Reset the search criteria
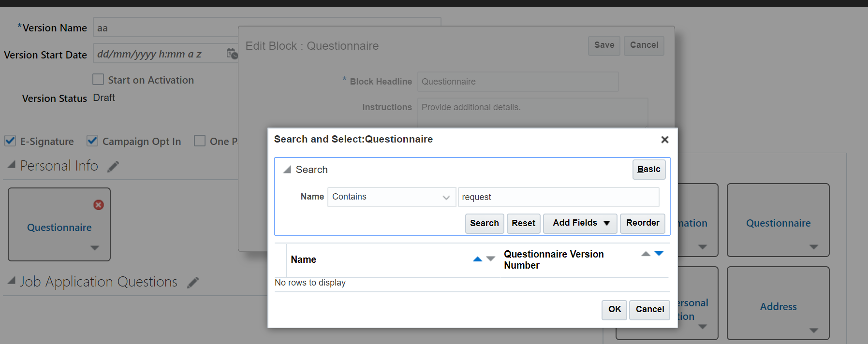868x344 pixels. tap(523, 223)
